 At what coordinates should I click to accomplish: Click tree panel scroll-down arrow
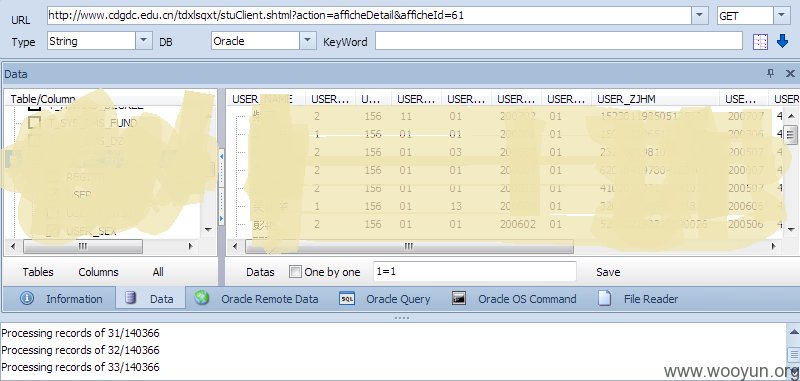click(207, 230)
